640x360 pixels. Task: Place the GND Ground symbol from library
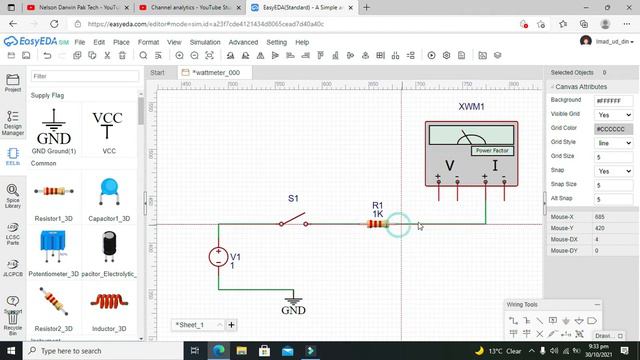click(x=54, y=131)
